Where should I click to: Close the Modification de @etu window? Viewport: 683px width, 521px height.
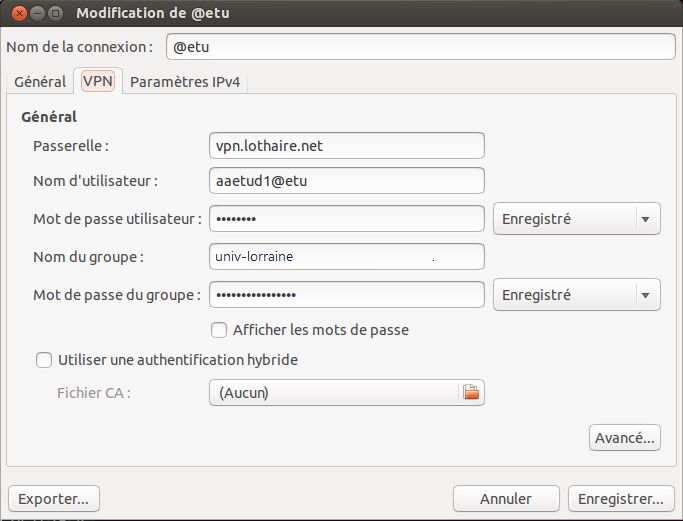19,14
